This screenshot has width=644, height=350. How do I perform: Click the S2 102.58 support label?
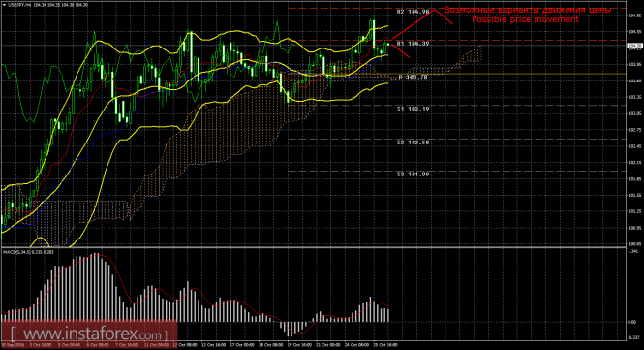[x=413, y=143]
